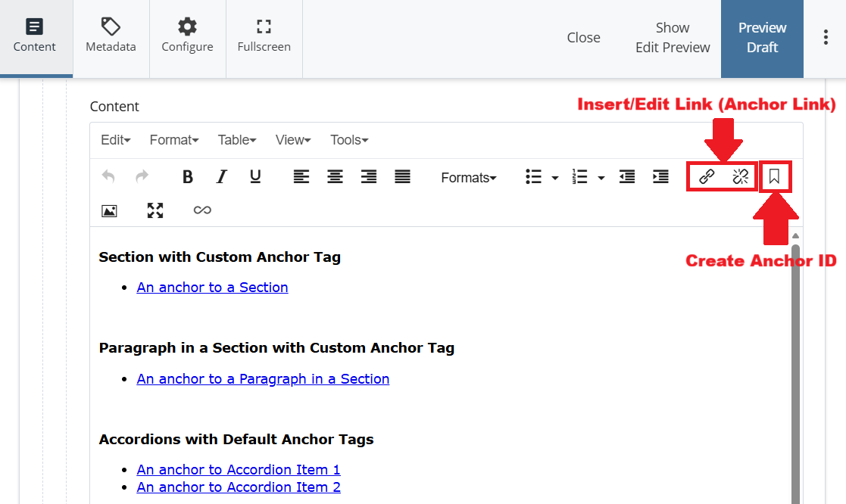Toggle editor fullscreen with the expand arrows icon
Screen dimensions: 846x504
155,210
